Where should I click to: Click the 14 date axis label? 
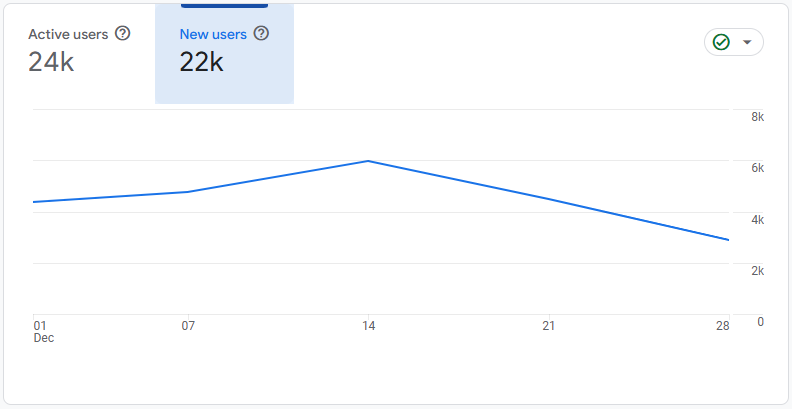(x=368, y=326)
